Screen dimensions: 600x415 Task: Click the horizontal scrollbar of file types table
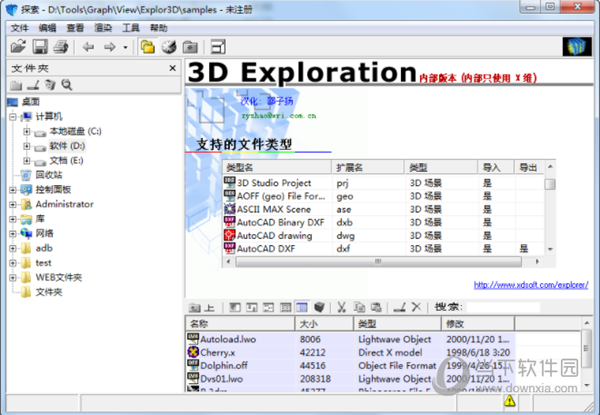(378, 262)
